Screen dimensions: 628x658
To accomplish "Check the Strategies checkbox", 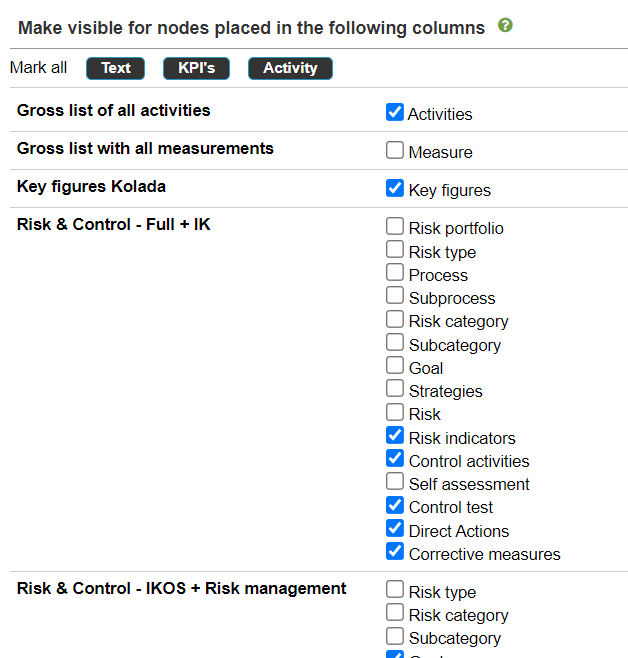I will pyautogui.click(x=395, y=388).
